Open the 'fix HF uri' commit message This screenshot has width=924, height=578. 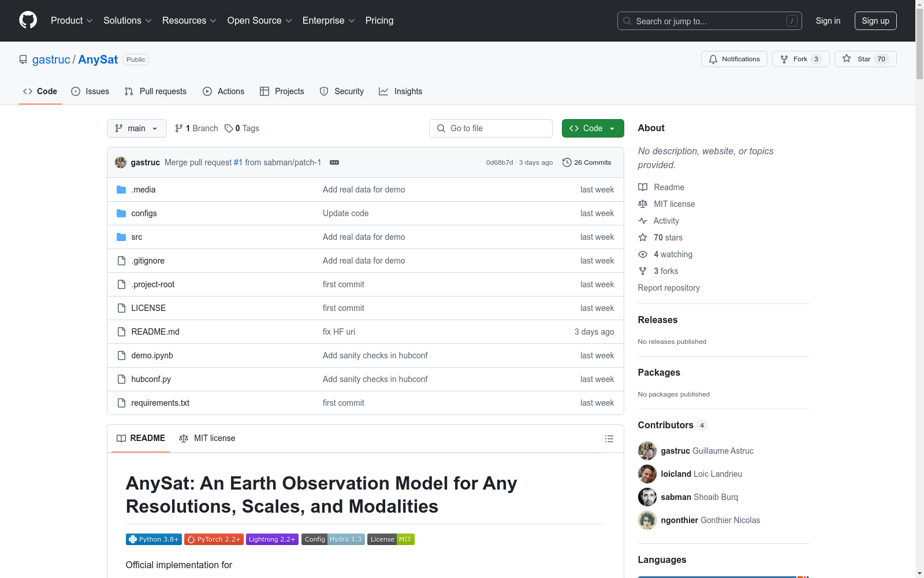(339, 332)
